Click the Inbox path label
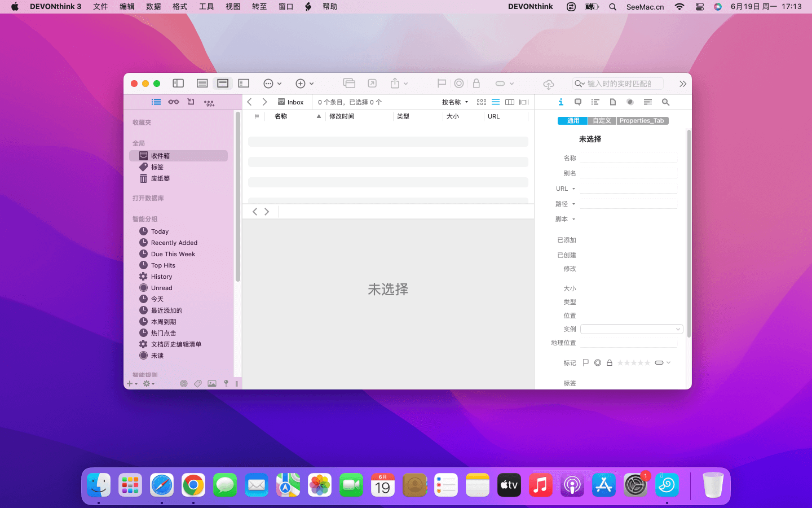Image resolution: width=812 pixels, height=508 pixels. (291, 102)
